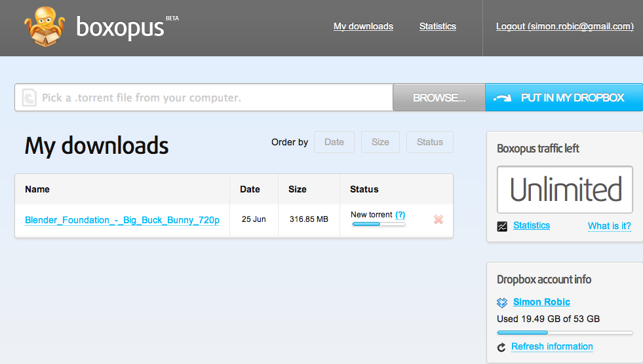Image resolution: width=643 pixels, height=364 pixels.
Task: Go to Statistics in the top navigation
Action: [x=437, y=27]
